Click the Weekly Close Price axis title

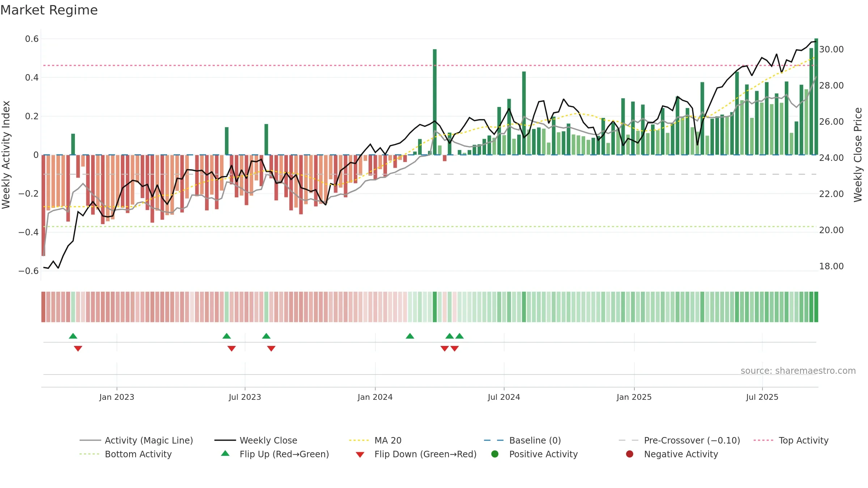[x=858, y=155]
